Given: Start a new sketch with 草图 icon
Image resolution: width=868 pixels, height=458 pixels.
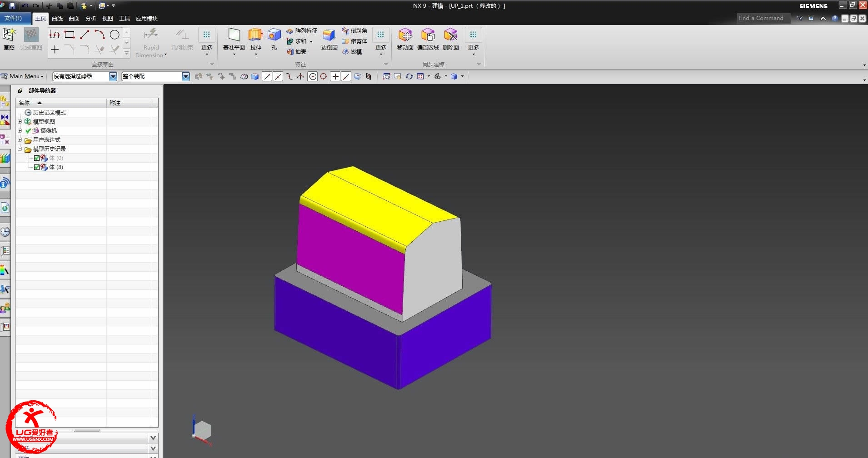Looking at the screenshot, I should click(9, 39).
